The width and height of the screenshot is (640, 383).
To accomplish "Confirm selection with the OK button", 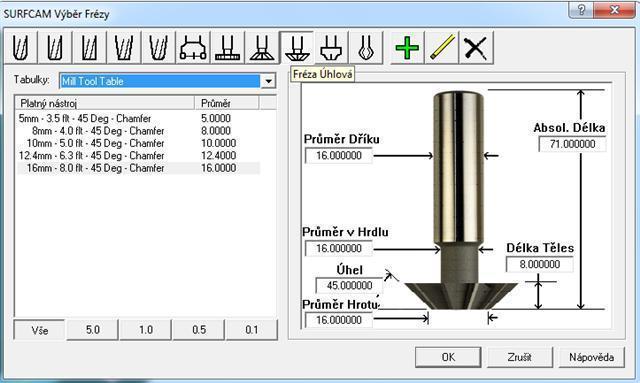I will pos(448,357).
